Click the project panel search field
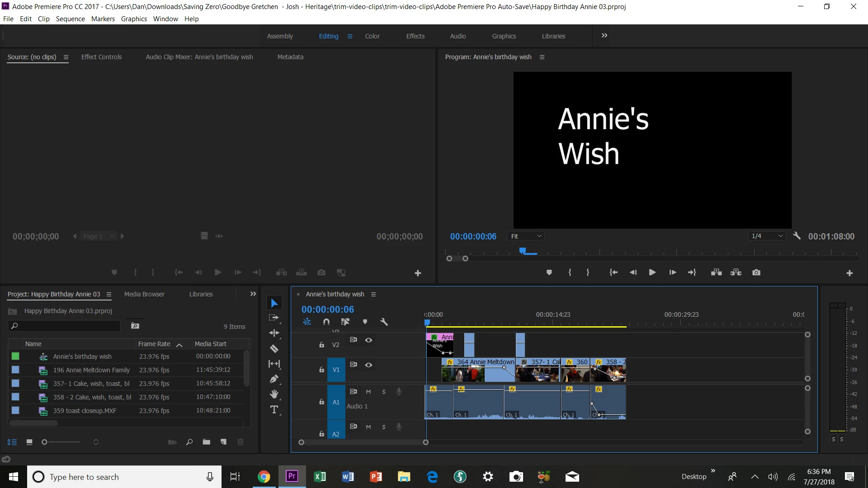 pyautogui.click(x=68, y=326)
